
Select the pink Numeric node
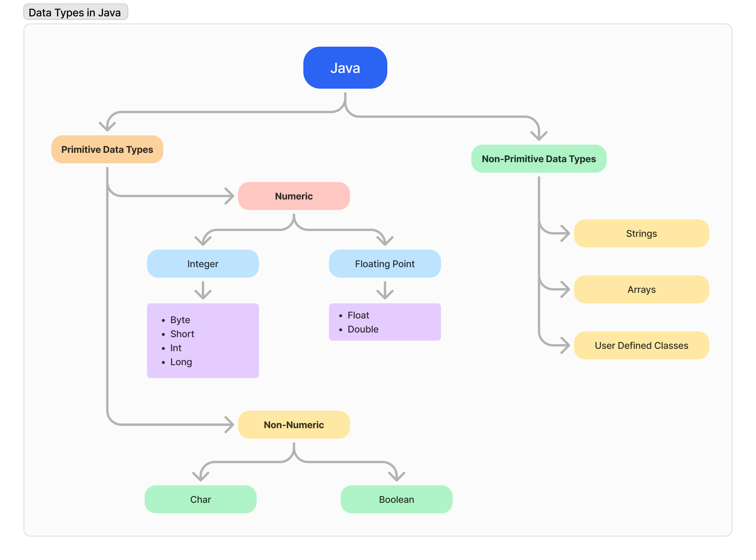(x=294, y=196)
